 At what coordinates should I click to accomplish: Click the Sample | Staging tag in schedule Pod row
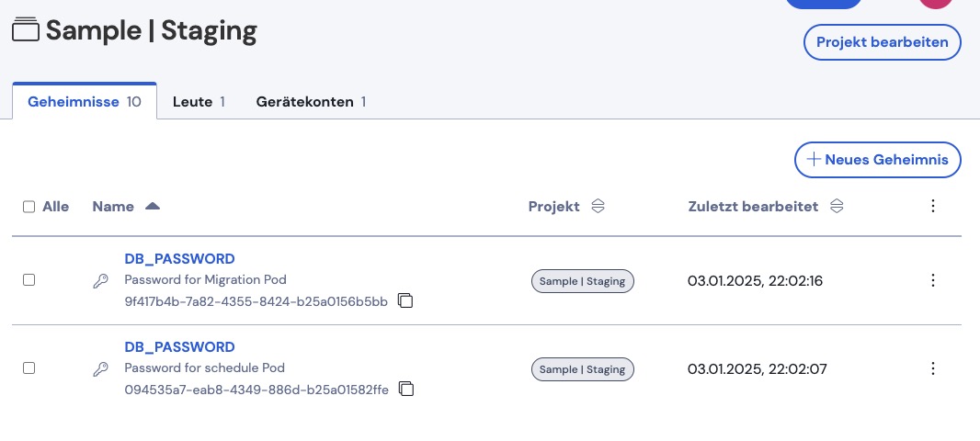click(583, 369)
